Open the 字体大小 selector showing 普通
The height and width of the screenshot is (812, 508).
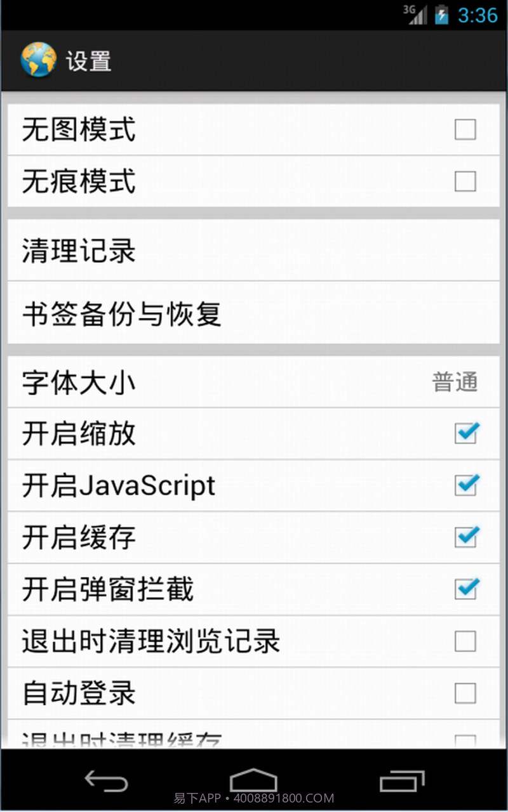(254, 382)
